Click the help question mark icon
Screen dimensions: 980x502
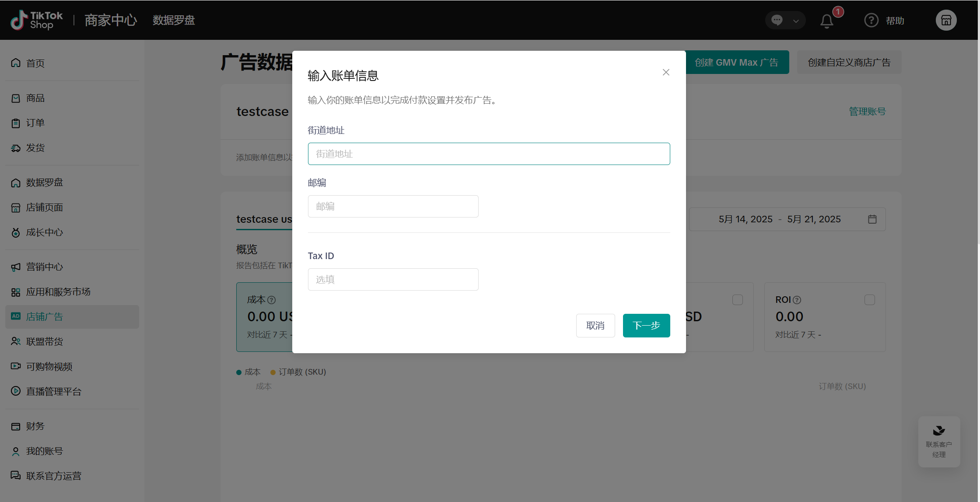(x=871, y=21)
